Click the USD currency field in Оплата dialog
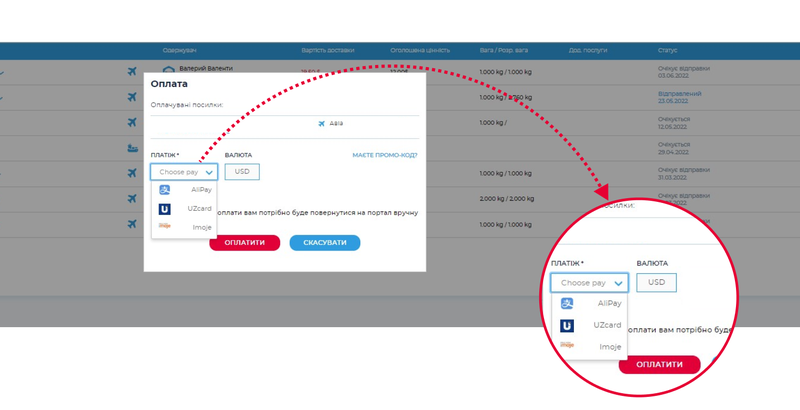The image size is (800, 410). pos(242,172)
